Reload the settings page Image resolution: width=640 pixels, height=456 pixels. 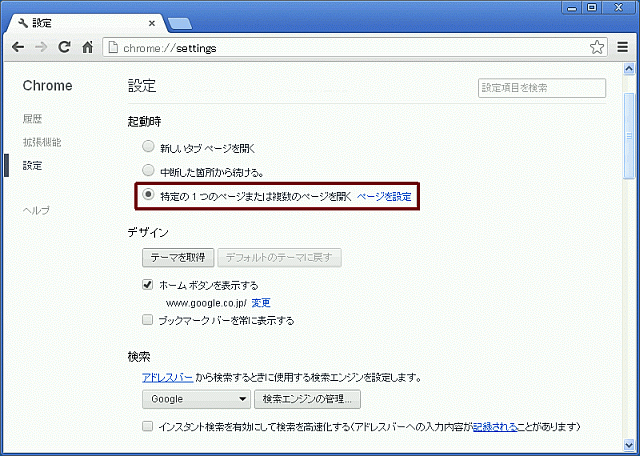pos(64,47)
